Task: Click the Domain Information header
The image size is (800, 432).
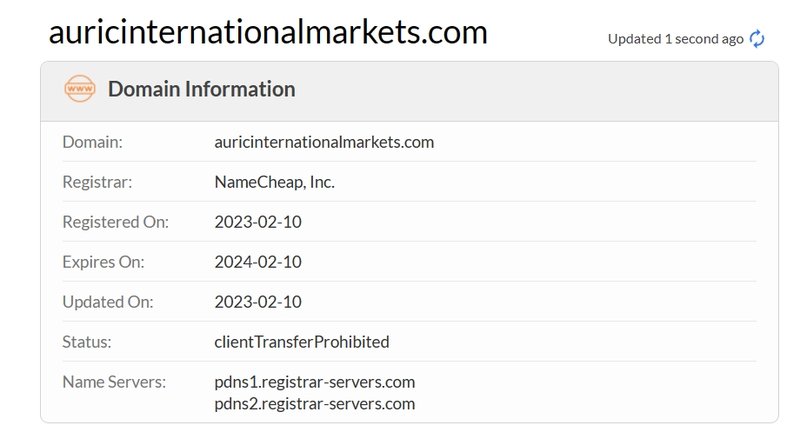Action: [x=201, y=89]
